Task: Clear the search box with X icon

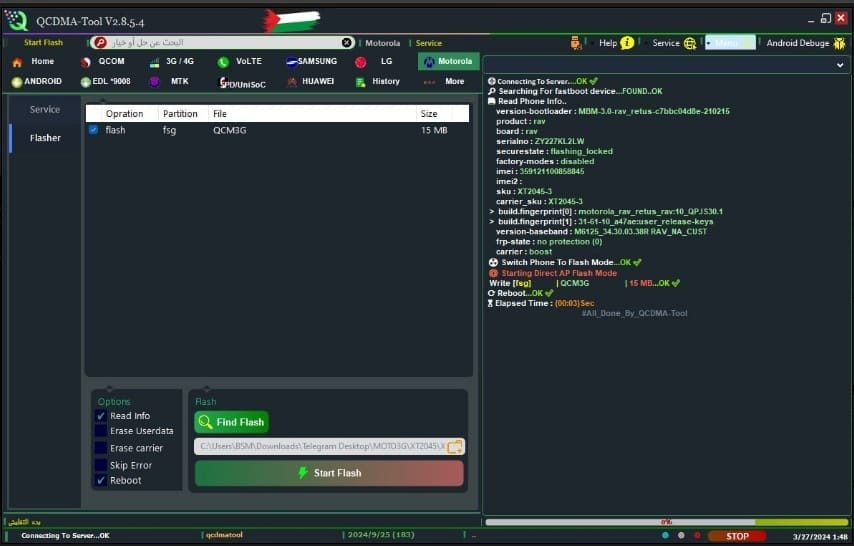Action: coord(347,43)
